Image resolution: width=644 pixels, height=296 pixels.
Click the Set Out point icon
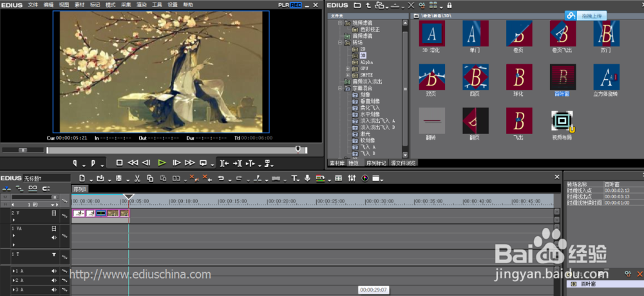tap(93, 163)
